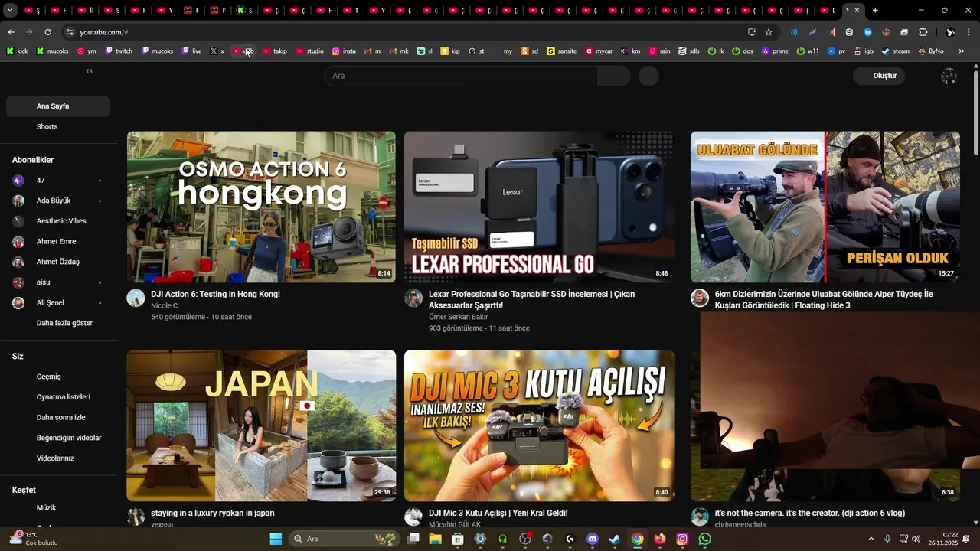Viewport: 980px width, 551px height.
Task: Open the X bookmark
Action: point(217,51)
